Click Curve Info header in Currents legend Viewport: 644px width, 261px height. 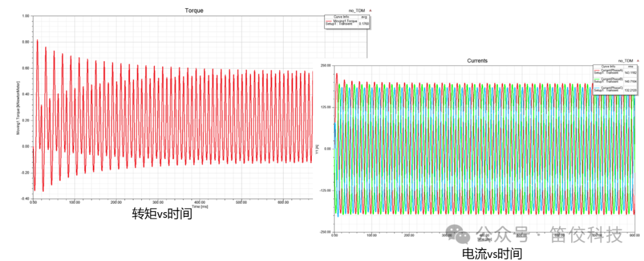[608, 67]
